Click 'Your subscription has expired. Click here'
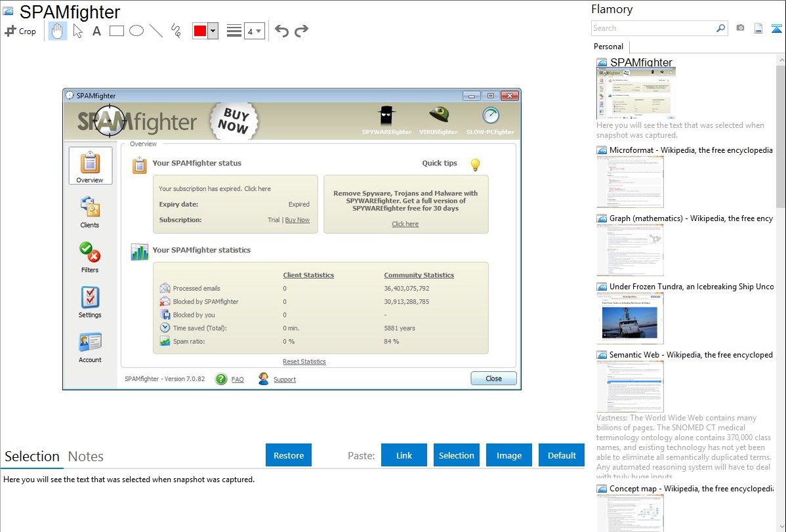The image size is (786, 532). [215, 189]
